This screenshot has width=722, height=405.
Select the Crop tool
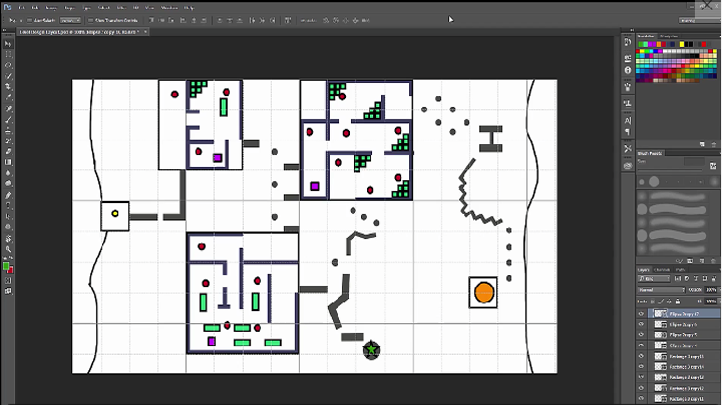pyautogui.click(x=8, y=87)
